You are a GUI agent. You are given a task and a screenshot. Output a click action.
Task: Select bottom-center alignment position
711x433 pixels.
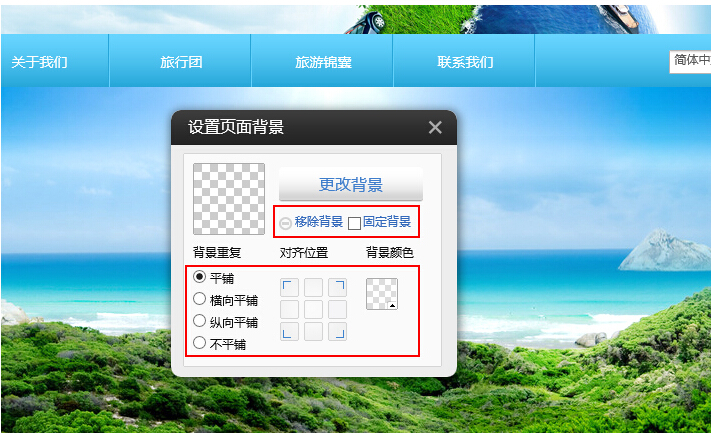(x=313, y=331)
